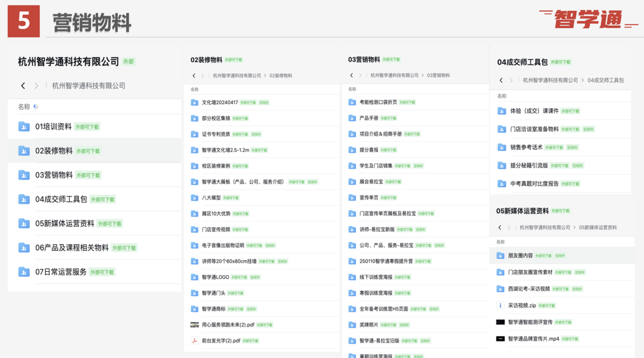Open the 智学通品牌宣传片.mp4 video icon
Viewport: 644px width, 358px height.
click(500, 339)
